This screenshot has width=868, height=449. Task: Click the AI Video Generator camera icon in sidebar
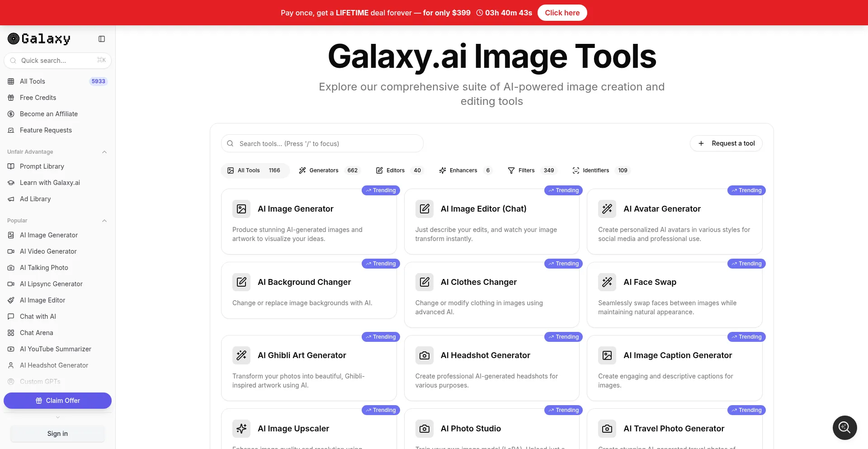point(11,251)
